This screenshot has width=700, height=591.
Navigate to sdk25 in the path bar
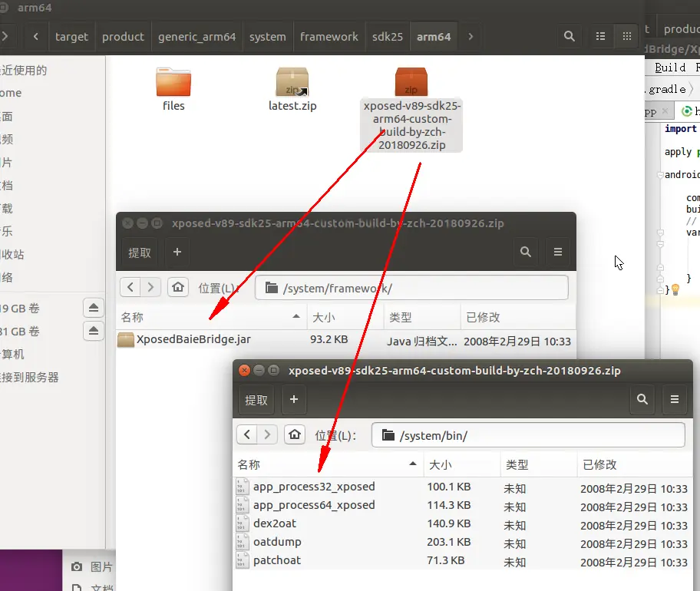pos(388,37)
